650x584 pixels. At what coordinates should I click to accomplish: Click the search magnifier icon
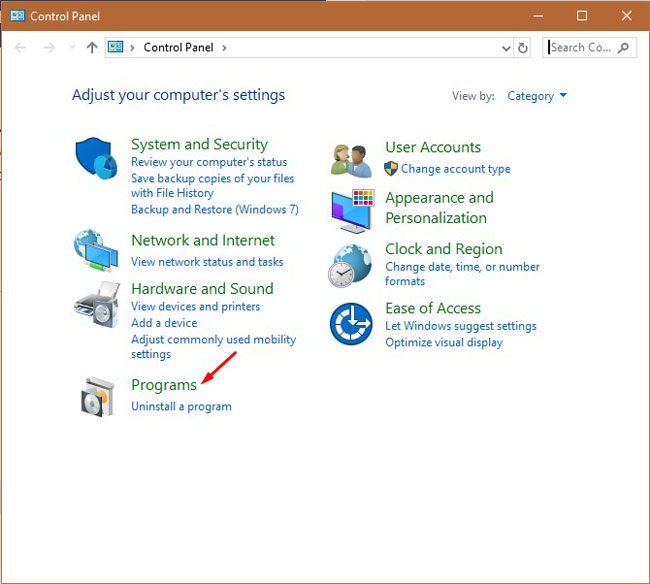(x=623, y=48)
